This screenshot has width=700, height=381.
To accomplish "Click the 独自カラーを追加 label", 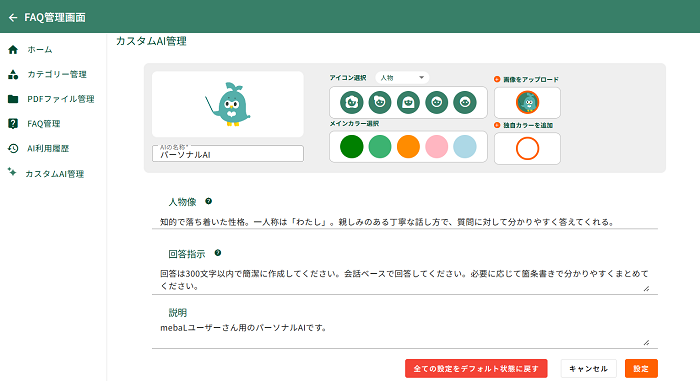I will [528, 126].
